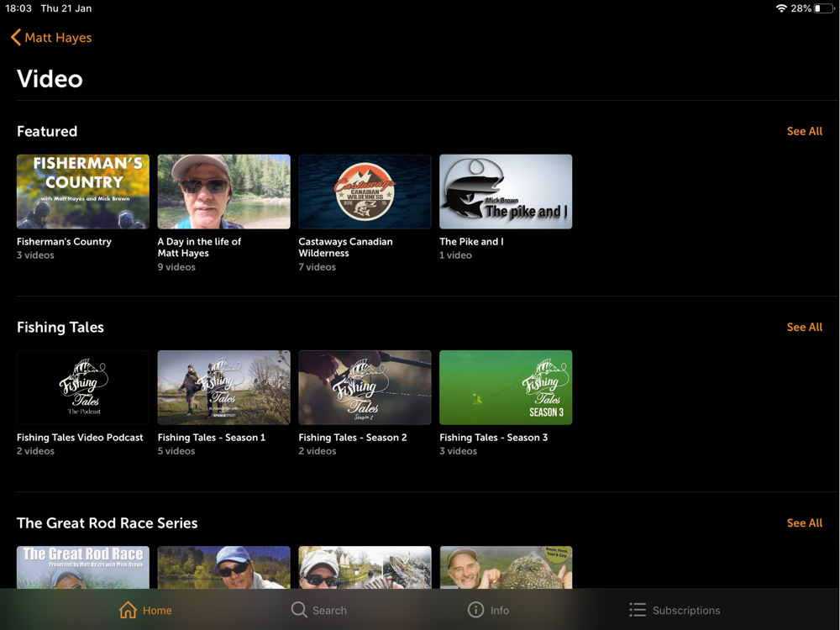Viewport: 840px width, 630px height.
Task: Open The Pike and I thumbnail
Action: [x=506, y=192]
